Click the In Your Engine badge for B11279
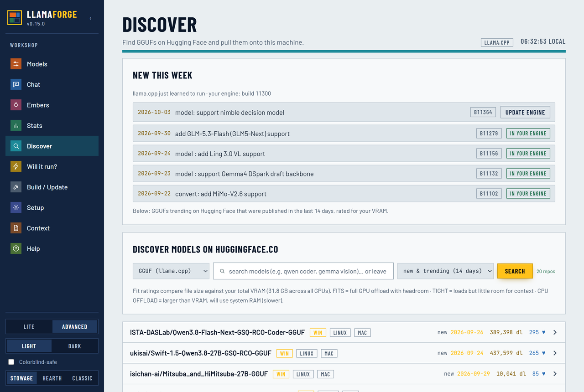This screenshot has width=584, height=392. 528,134
